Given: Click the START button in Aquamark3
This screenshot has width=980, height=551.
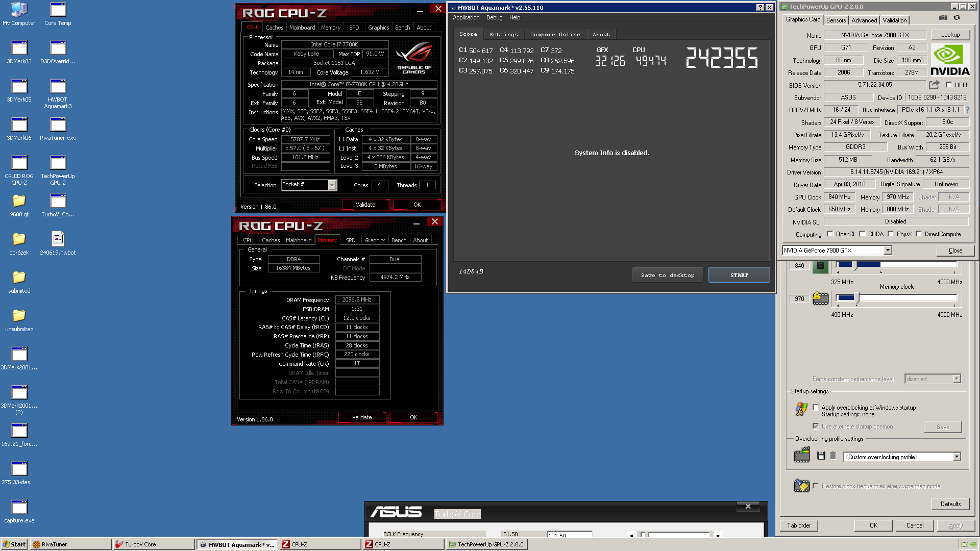Looking at the screenshot, I should [739, 275].
